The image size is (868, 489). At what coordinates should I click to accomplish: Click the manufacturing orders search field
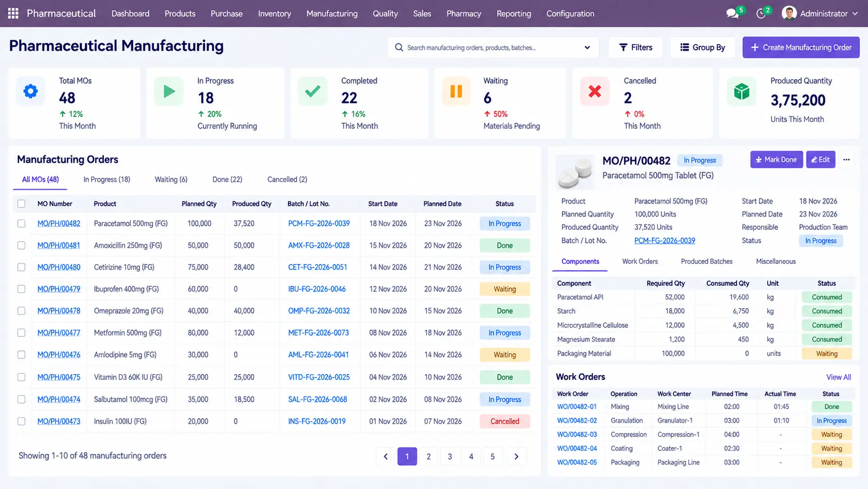(x=493, y=47)
